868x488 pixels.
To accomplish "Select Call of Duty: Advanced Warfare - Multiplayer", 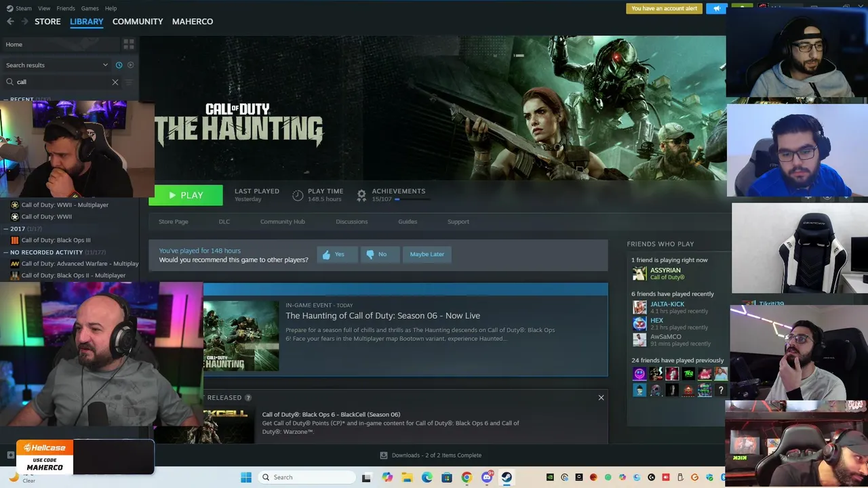I will [80, 264].
